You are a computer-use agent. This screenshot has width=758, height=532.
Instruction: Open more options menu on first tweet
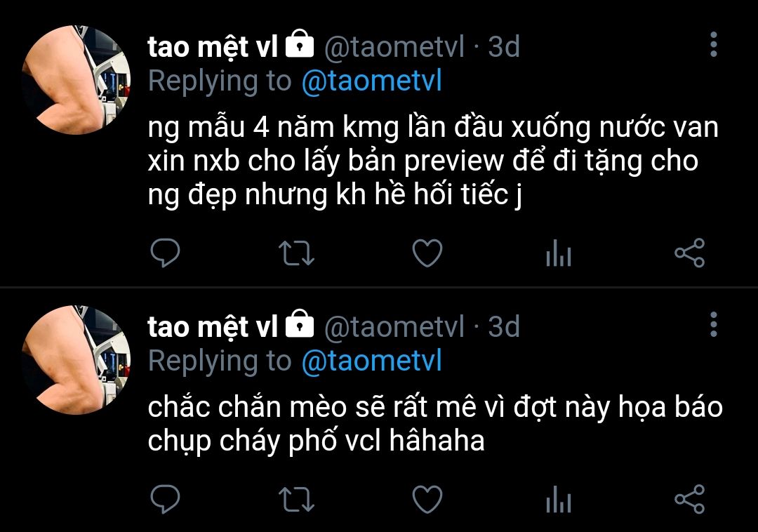[x=714, y=44]
